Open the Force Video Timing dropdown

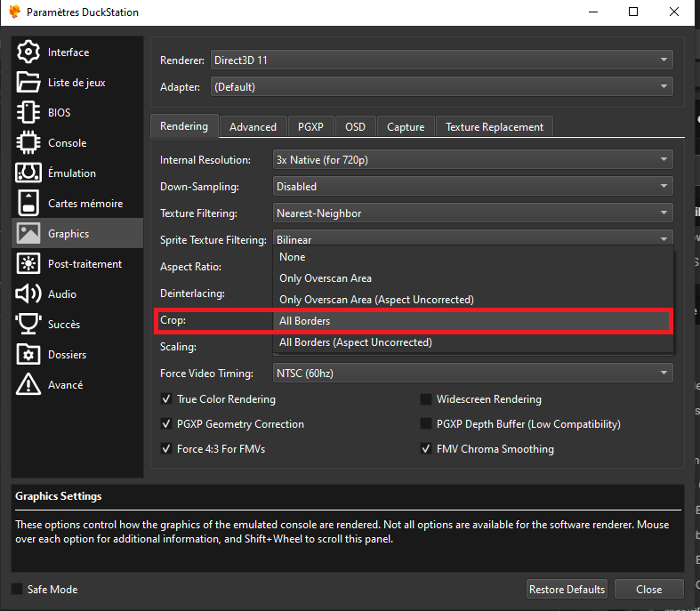[x=473, y=374]
